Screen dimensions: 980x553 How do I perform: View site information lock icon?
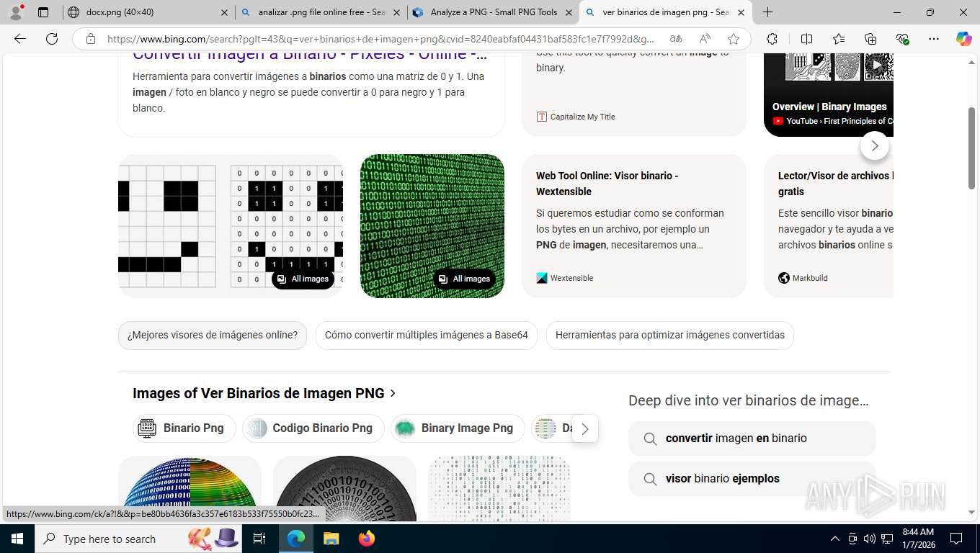point(91,39)
